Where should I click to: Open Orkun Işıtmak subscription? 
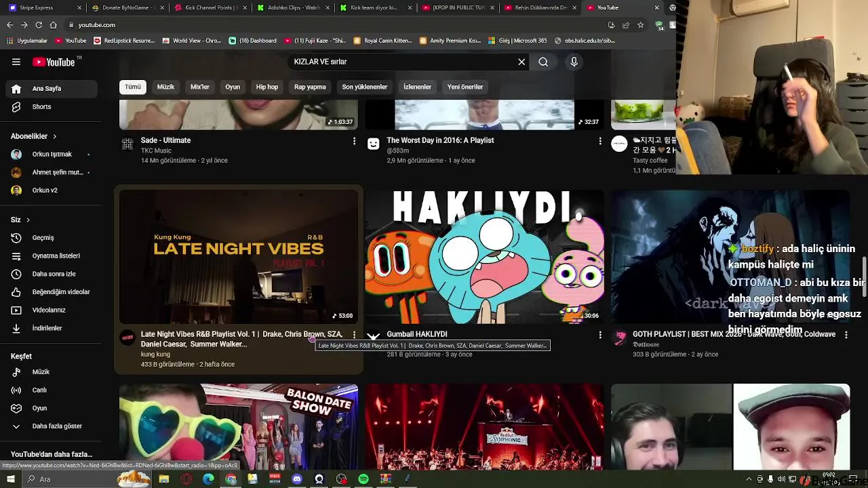[x=53, y=155]
